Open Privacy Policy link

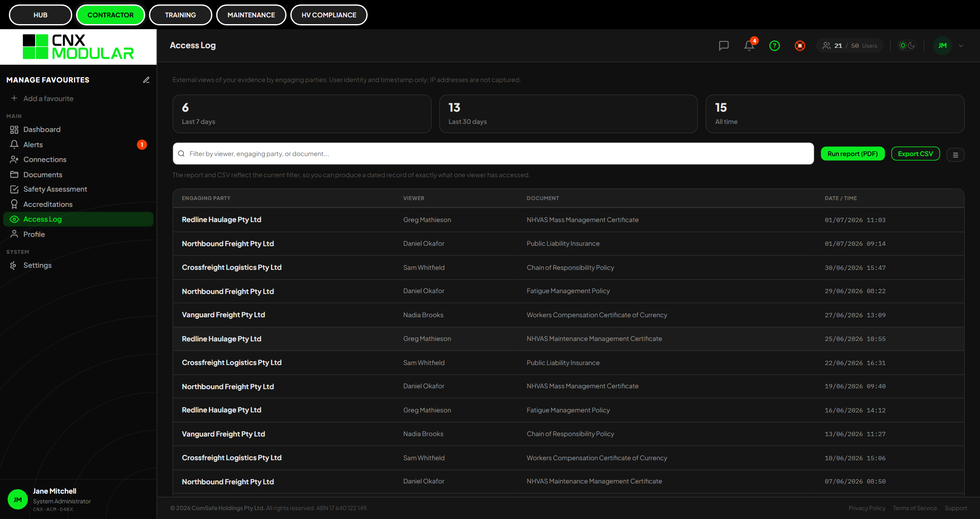tap(867, 508)
